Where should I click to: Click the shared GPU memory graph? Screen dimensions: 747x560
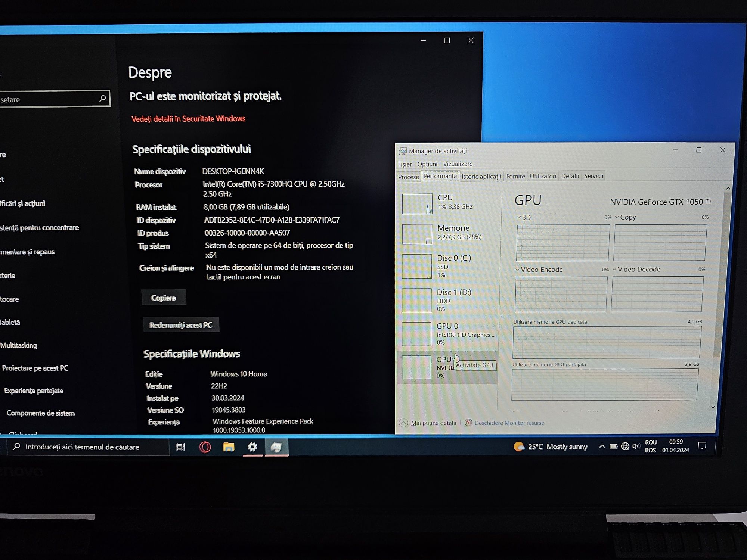coord(605,385)
